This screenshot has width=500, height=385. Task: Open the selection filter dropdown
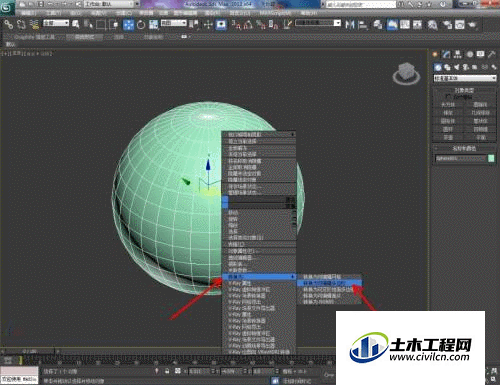pos(56,23)
